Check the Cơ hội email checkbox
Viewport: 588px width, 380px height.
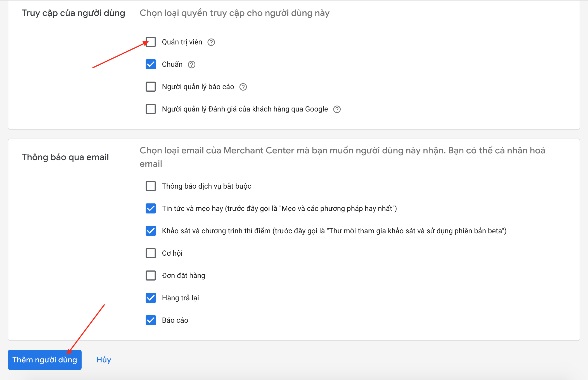click(x=151, y=253)
